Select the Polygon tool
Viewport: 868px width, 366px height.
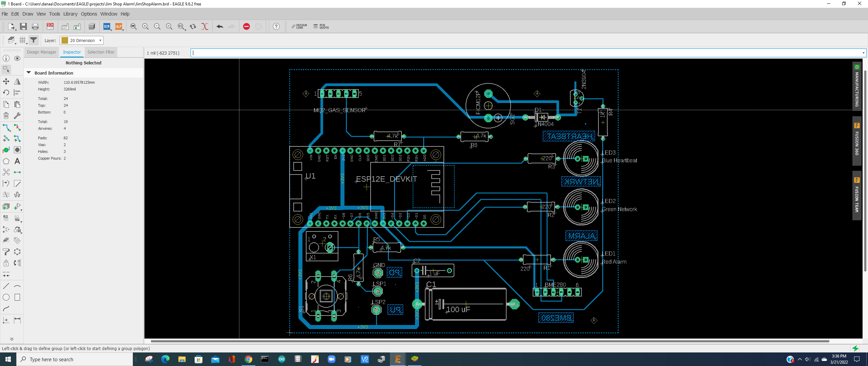pos(6,161)
